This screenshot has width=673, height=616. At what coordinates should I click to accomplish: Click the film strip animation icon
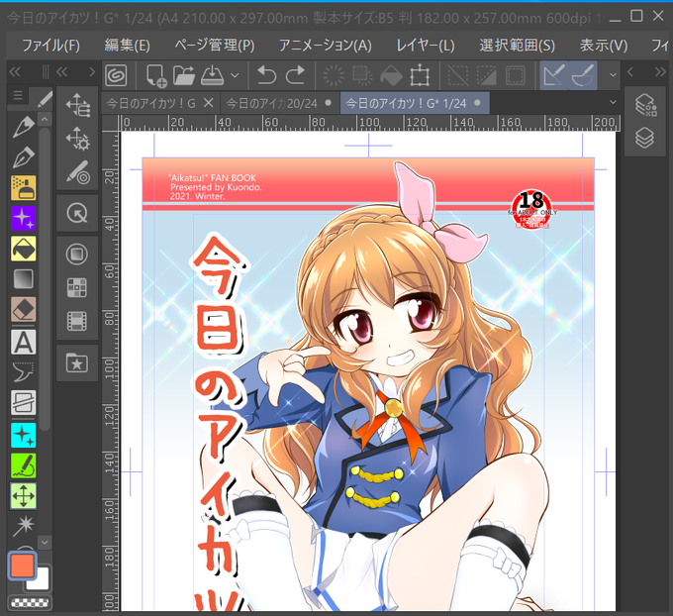pos(77,321)
